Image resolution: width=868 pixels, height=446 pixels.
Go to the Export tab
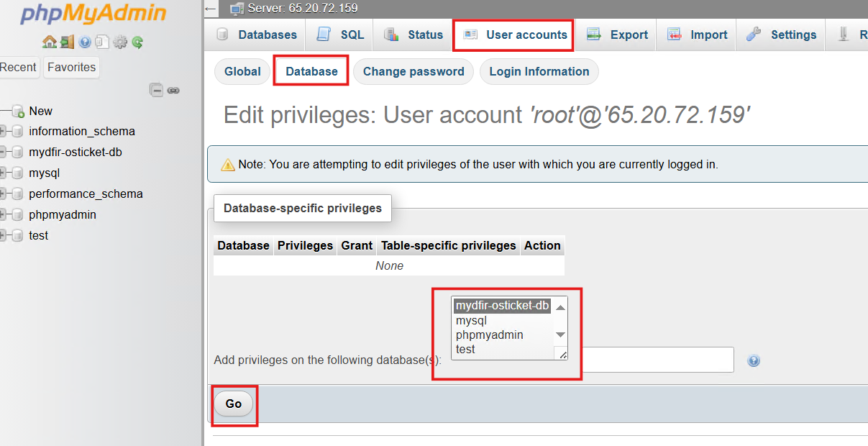coord(617,35)
